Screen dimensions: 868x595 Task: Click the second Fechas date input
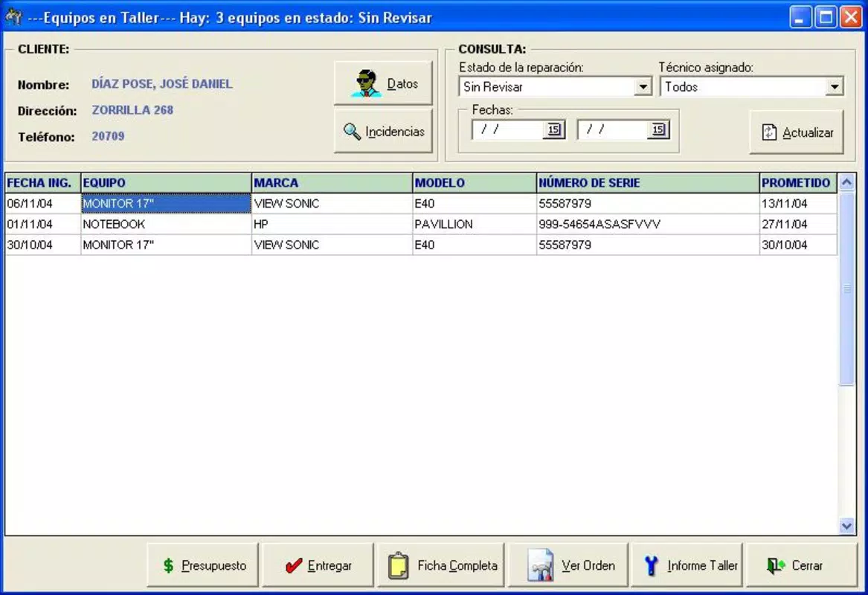coord(613,130)
